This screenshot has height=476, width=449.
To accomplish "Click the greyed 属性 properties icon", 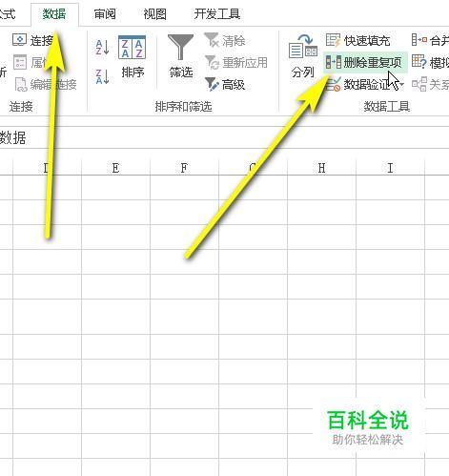I will pos(20,62).
